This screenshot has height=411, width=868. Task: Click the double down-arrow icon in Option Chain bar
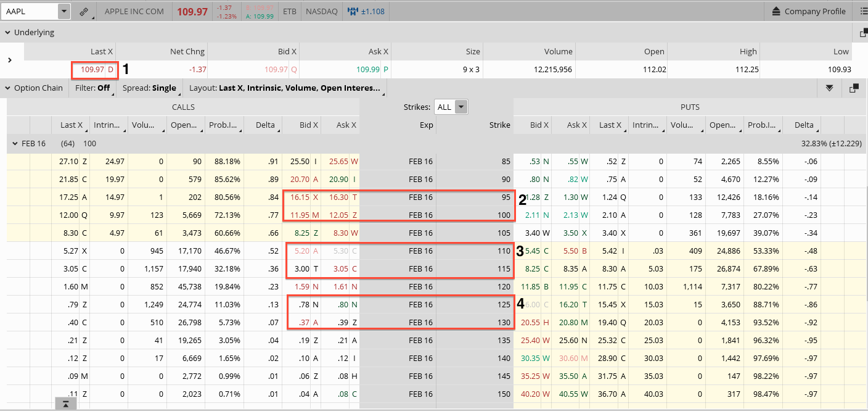[830, 88]
